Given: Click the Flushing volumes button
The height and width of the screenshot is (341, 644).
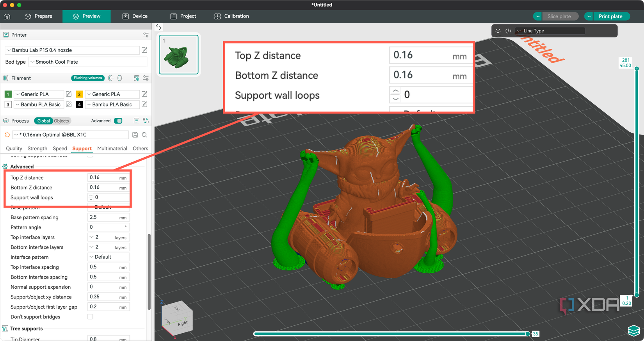Looking at the screenshot, I should click(88, 78).
